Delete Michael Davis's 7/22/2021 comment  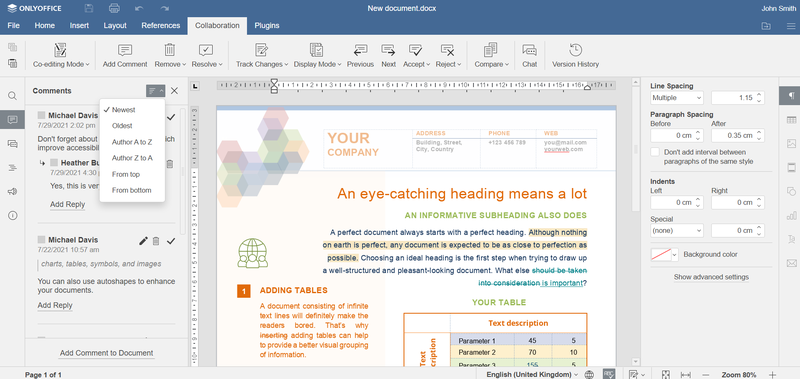pyautogui.click(x=157, y=241)
